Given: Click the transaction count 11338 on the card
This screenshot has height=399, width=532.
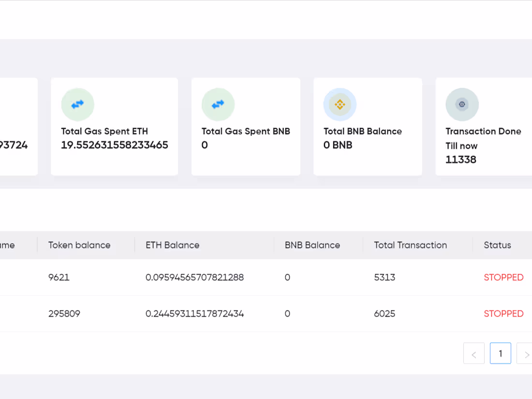Looking at the screenshot, I should point(461,160).
